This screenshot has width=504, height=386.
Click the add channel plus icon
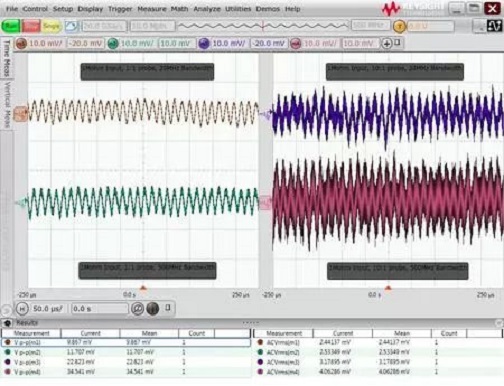coord(387,43)
